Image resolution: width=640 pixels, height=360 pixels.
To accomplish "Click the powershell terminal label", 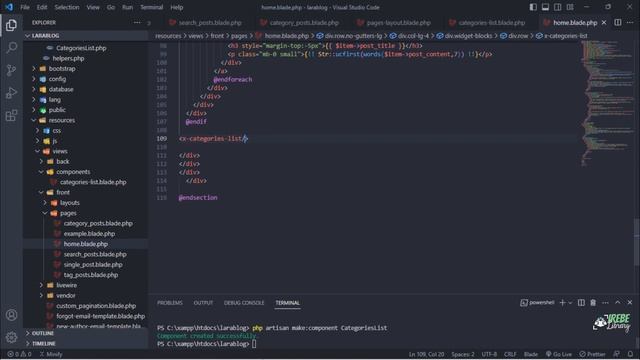I will tap(537, 302).
